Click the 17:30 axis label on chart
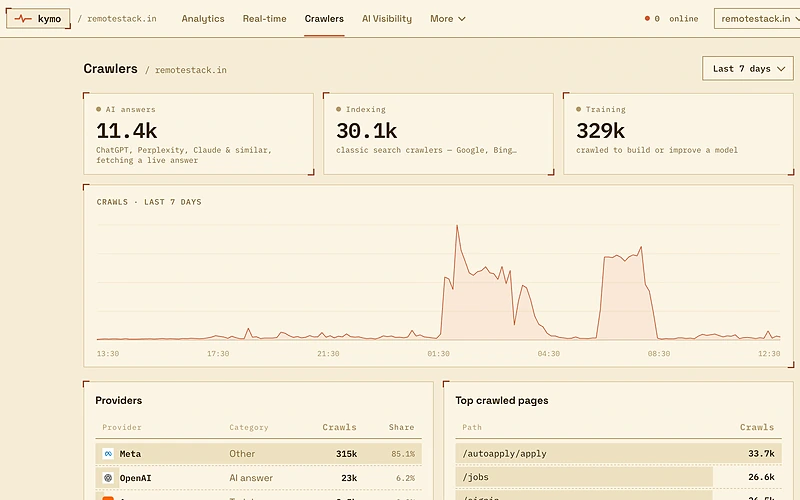This screenshot has width=800, height=500. click(x=218, y=354)
